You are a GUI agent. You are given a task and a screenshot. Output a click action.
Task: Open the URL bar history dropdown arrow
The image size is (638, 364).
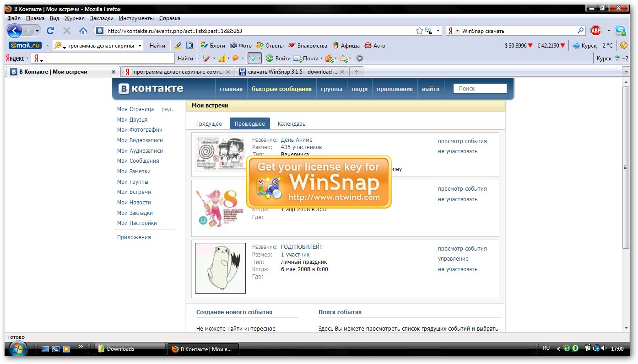438,31
